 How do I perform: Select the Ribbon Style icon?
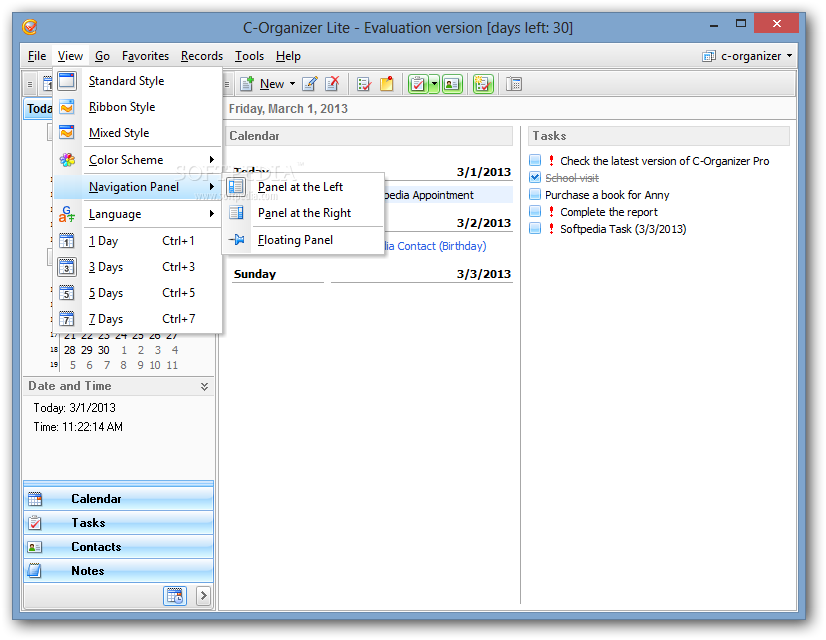pos(67,107)
